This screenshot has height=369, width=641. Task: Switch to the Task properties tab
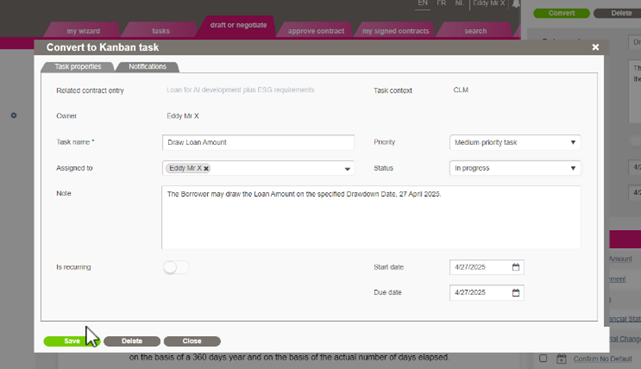coord(78,67)
